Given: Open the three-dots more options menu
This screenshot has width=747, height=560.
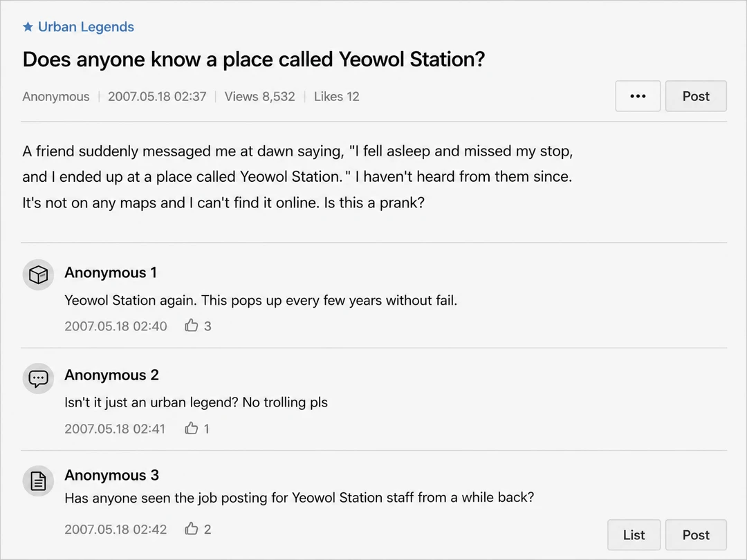Looking at the screenshot, I should tap(638, 96).
